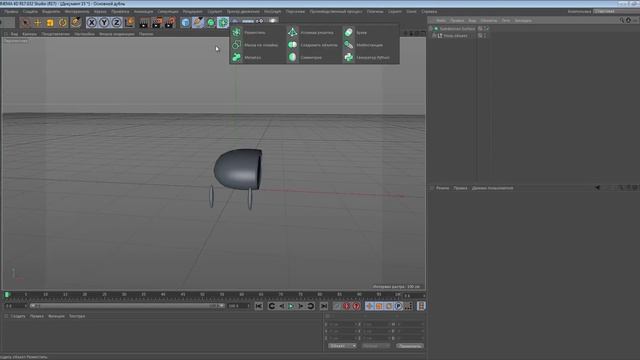The image size is (640, 360).
Task: Jump to the next keyframe
Action: point(311,306)
